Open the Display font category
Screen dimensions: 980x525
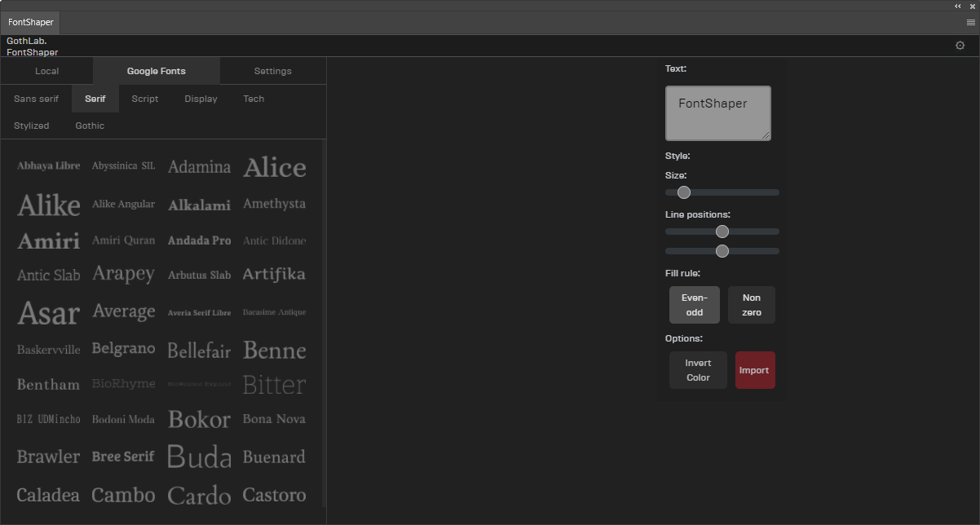click(x=201, y=99)
